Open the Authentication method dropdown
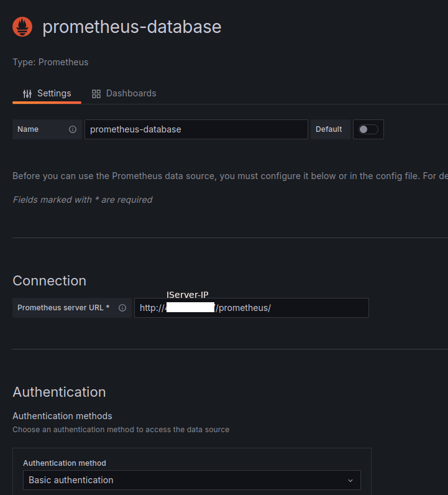 tap(192, 480)
